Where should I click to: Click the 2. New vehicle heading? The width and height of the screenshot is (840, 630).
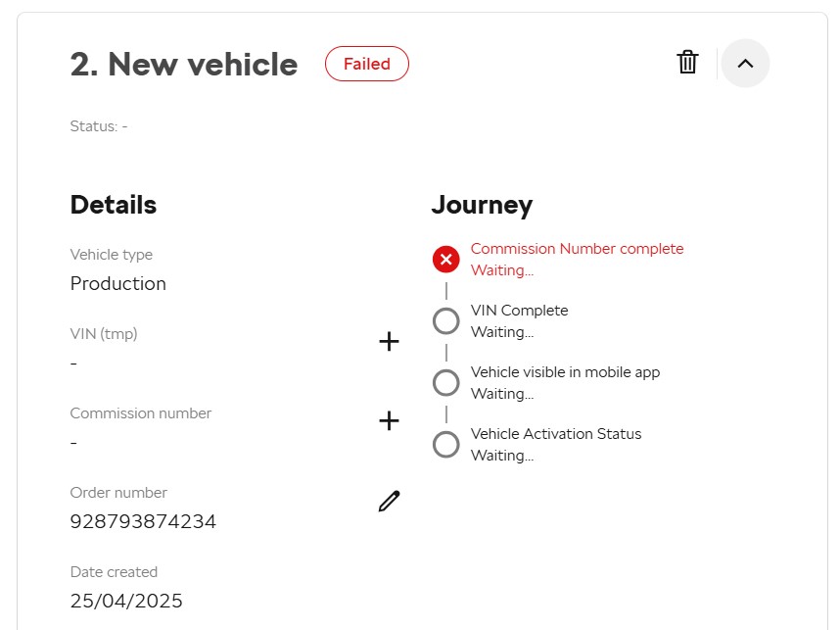[x=184, y=65]
